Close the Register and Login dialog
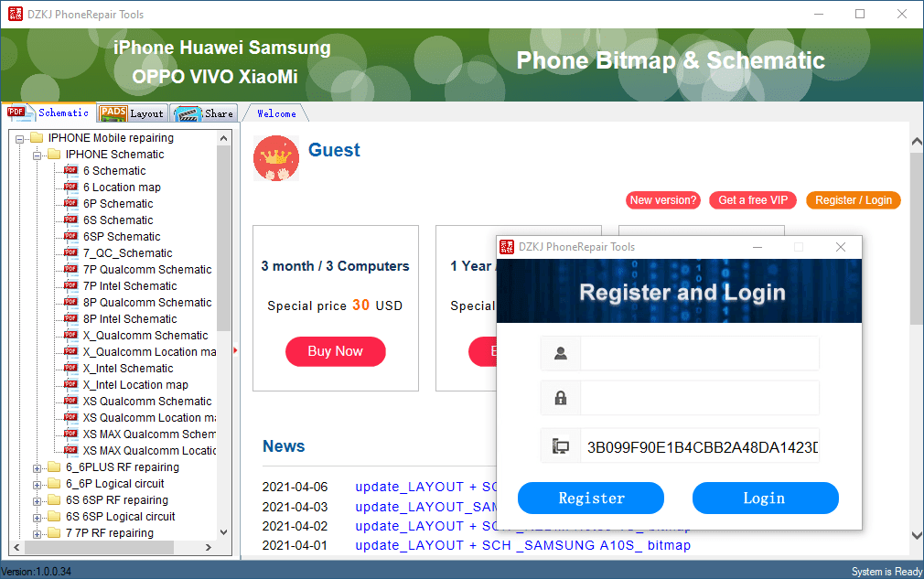The width and height of the screenshot is (924, 579). coord(841,247)
